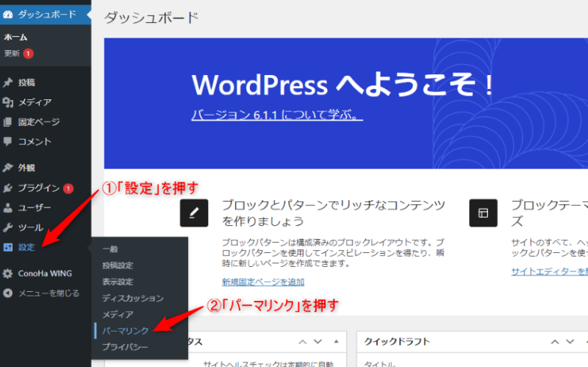Click ブロックとパターンでリッチなコンテンツ heading

click(x=334, y=213)
